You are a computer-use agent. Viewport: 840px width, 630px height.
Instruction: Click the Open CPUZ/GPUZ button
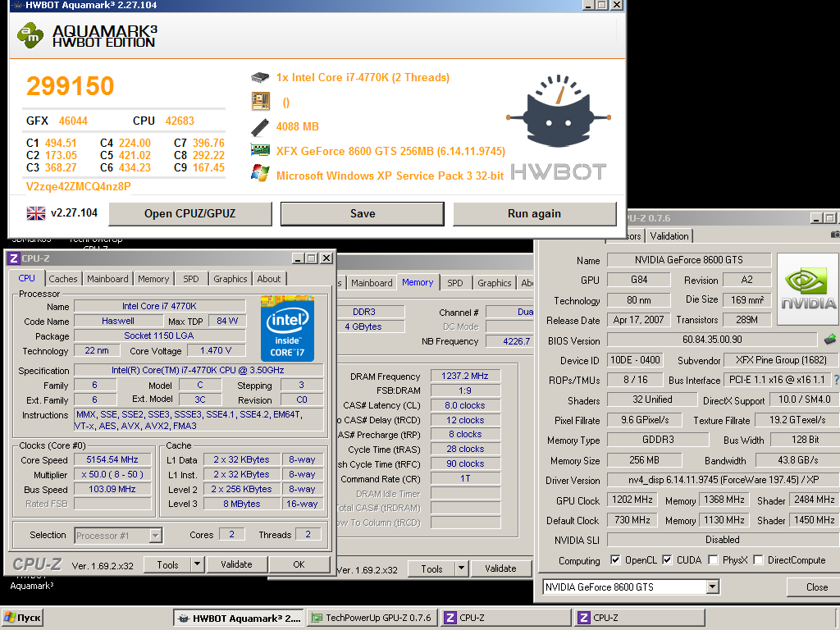(x=190, y=214)
